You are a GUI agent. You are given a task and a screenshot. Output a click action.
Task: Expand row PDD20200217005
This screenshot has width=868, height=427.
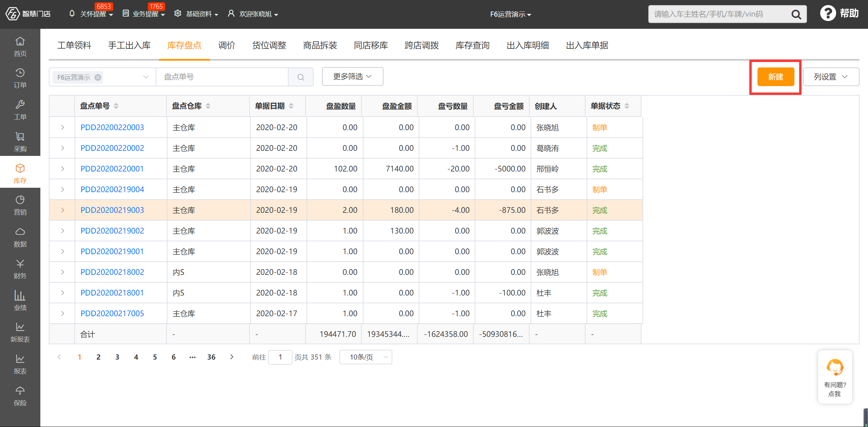pyautogui.click(x=62, y=313)
